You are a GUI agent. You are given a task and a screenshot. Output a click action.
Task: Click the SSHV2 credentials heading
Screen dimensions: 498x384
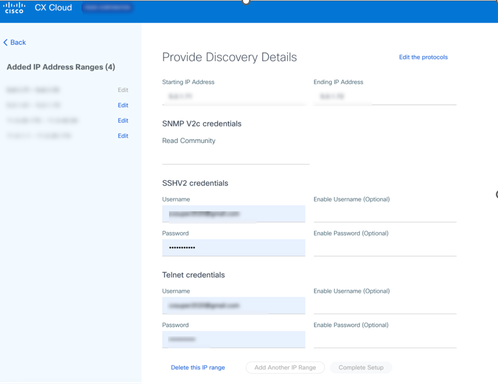195,183
